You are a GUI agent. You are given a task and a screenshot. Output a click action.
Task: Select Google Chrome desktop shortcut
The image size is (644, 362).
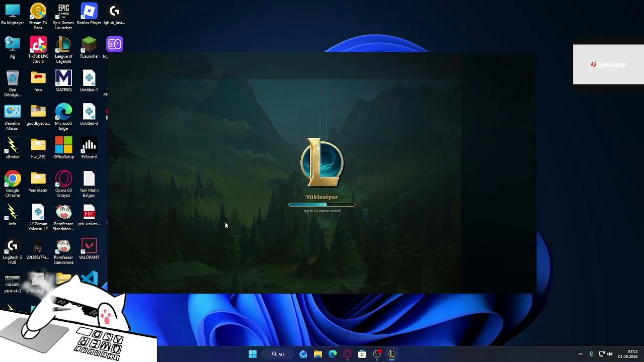[x=13, y=184]
